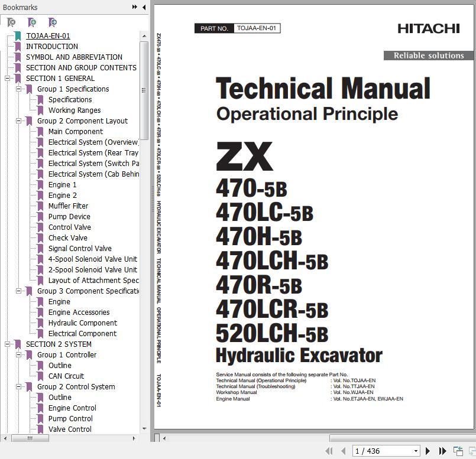Open the Working Ranges bookmark
This screenshot has width=476, height=459.
pyautogui.click(x=75, y=110)
